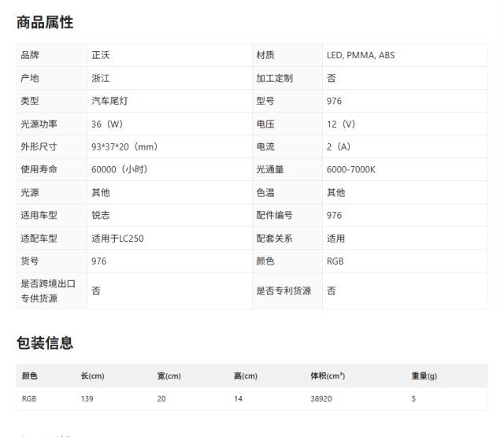Click the 否 value beside 是否专利货源
The width and height of the screenshot is (504, 437).
(x=332, y=291)
